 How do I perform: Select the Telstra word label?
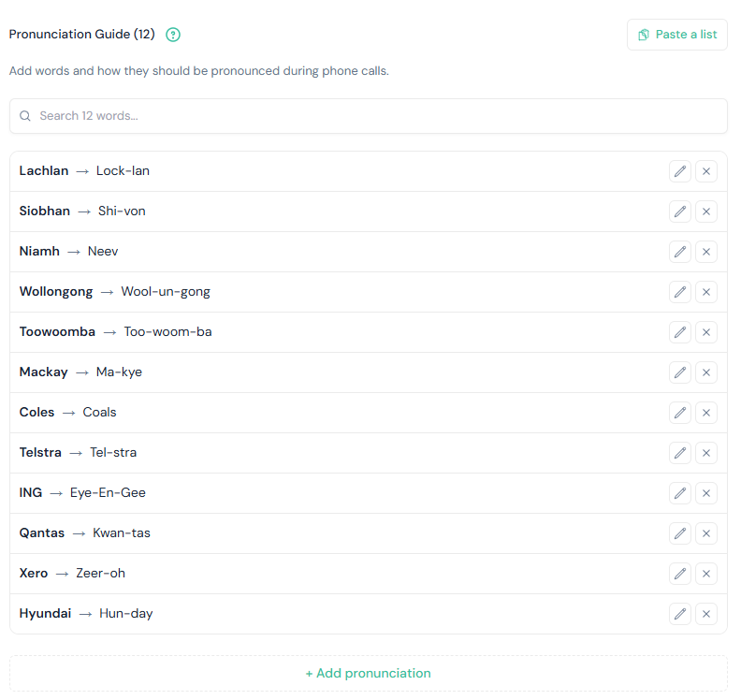pos(40,452)
